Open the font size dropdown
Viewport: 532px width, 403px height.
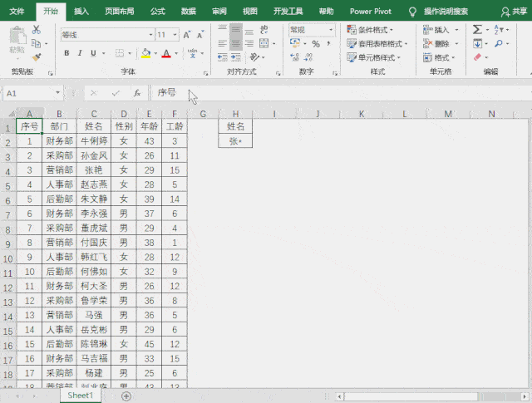pos(175,35)
